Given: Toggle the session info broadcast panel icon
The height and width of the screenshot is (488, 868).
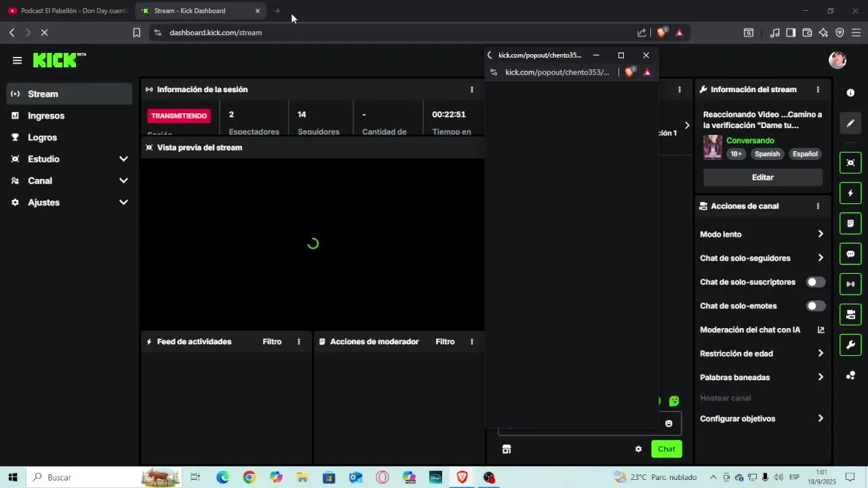Looking at the screenshot, I should [850, 284].
